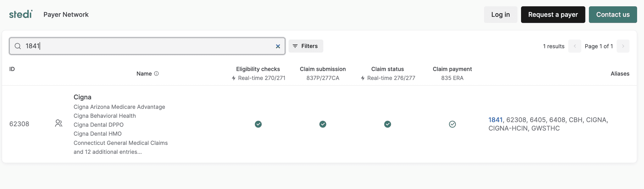
Task: Click the ID column header
Action: tap(12, 69)
